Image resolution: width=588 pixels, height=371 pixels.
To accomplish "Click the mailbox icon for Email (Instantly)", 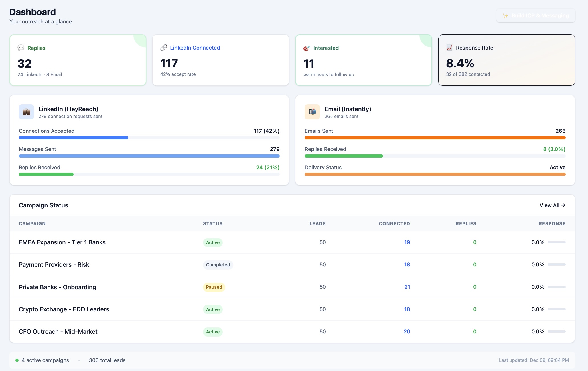I will coord(312,112).
